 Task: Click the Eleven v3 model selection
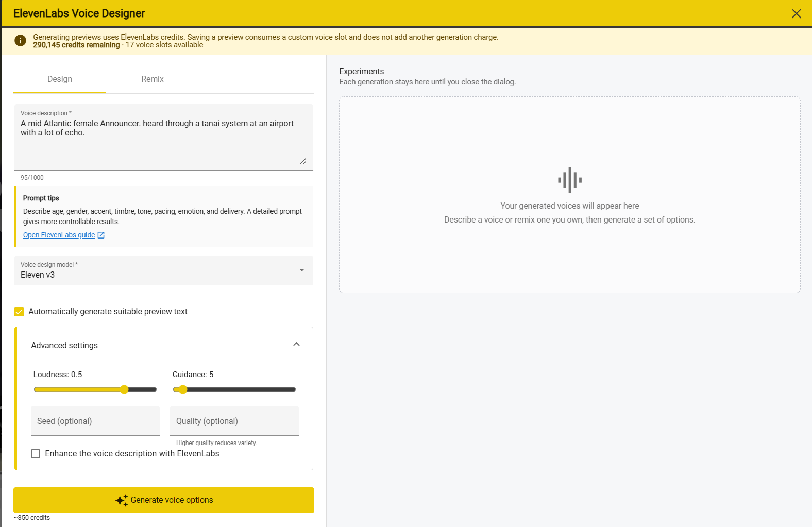[38, 275]
